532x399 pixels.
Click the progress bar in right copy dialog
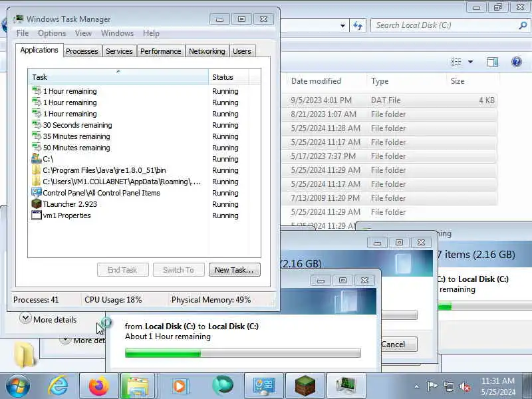484,307
